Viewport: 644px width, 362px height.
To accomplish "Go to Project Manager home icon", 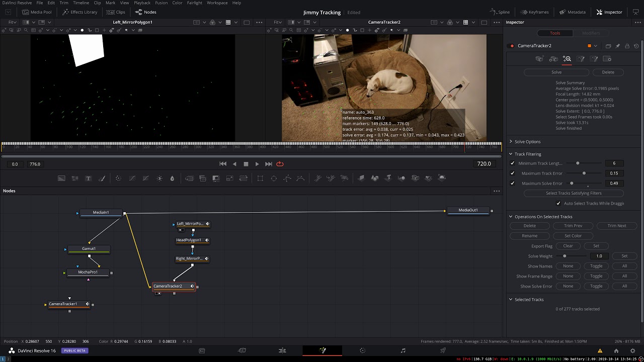I will [616, 350].
